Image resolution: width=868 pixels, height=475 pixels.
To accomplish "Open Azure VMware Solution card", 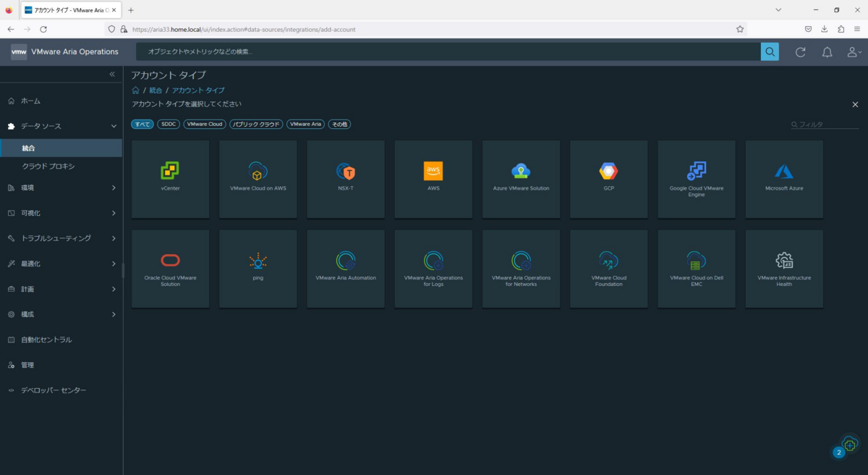I will (521, 179).
